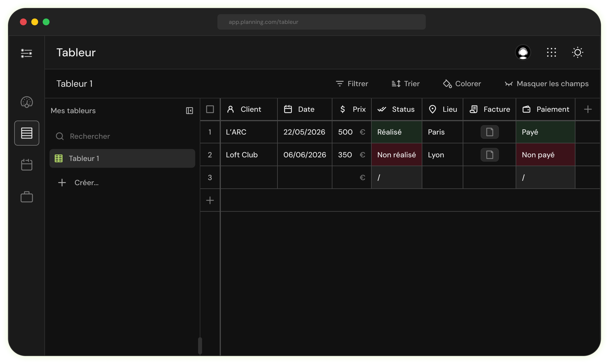Select row number 3

pyautogui.click(x=210, y=177)
